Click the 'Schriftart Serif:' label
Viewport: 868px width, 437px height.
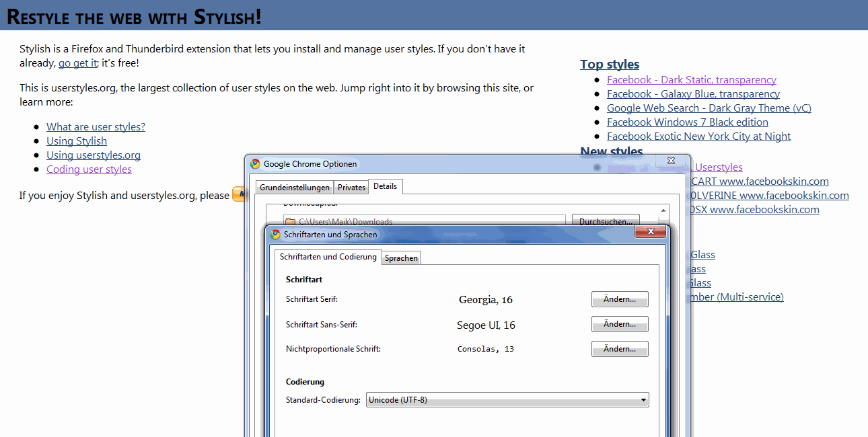pos(312,299)
